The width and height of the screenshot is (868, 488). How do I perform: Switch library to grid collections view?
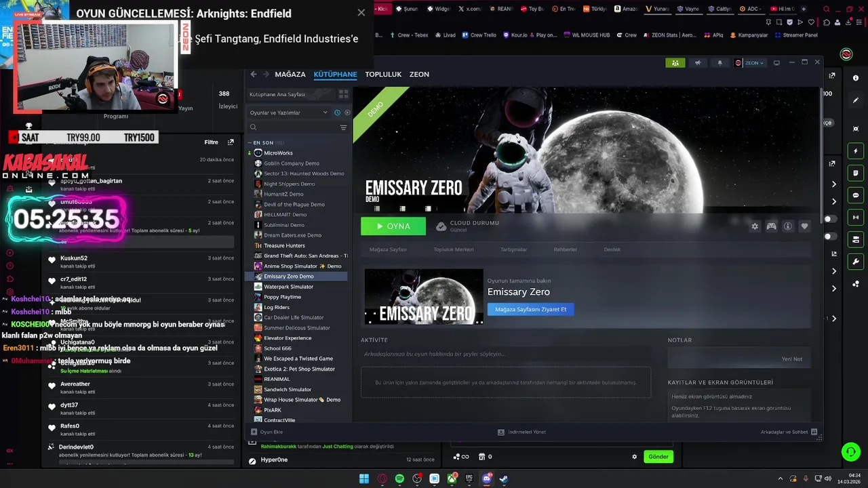(343, 94)
